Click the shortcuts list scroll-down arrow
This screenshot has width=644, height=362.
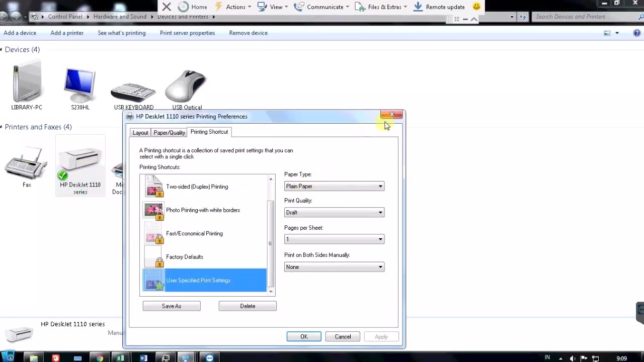coord(271,292)
